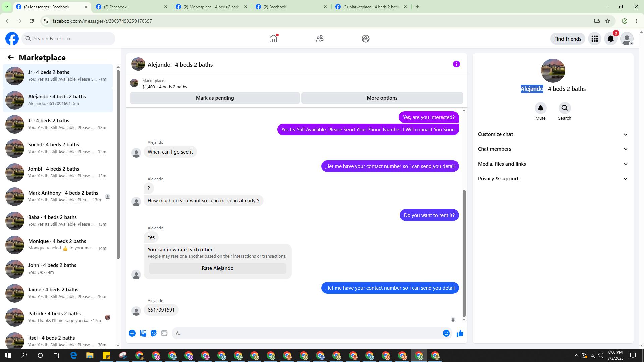Open the Facebook menu grid icon

pos(594,39)
